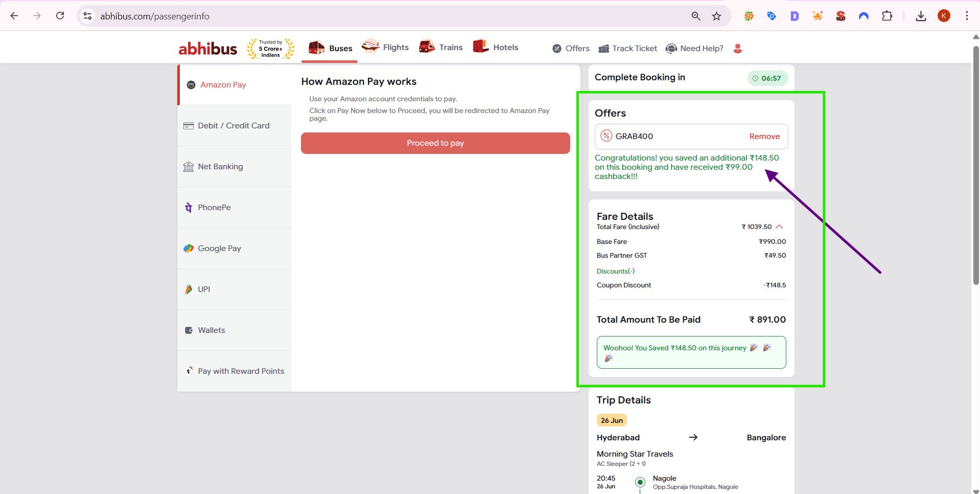The image size is (980, 494).
Task: Click the Trusted by 5 Crore+ Indians badge
Action: click(271, 49)
